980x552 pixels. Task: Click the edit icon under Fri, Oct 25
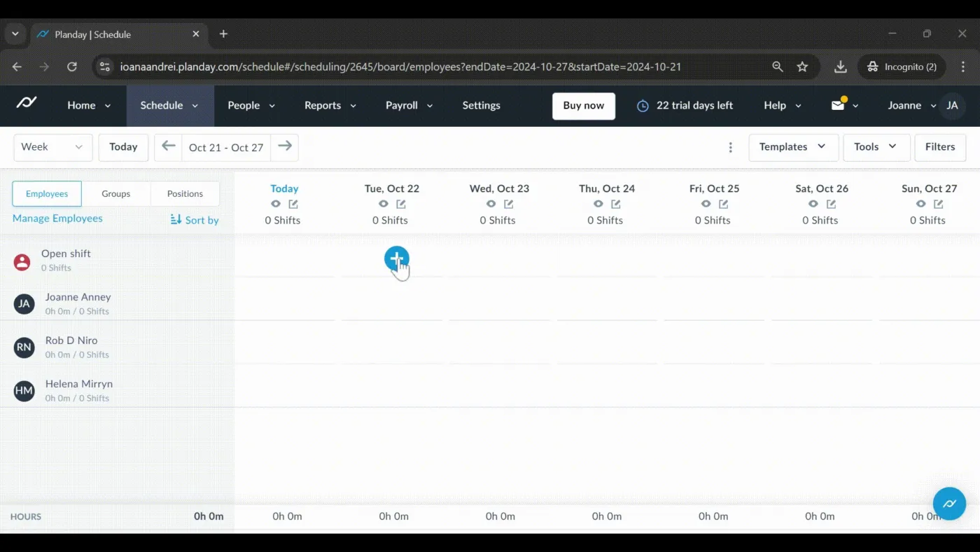[x=723, y=204]
